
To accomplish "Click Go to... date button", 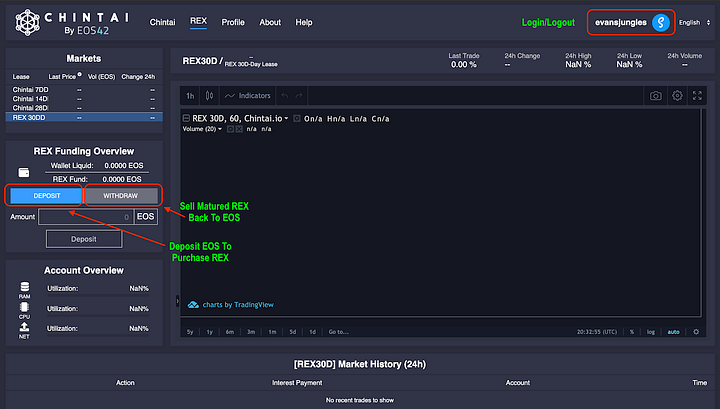I will point(338,331).
